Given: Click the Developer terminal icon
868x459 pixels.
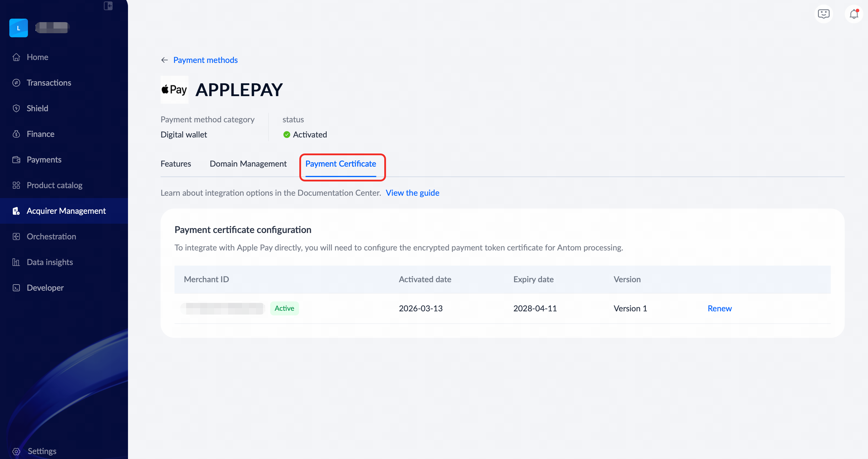Looking at the screenshot, I should click(x=16, y=288).
